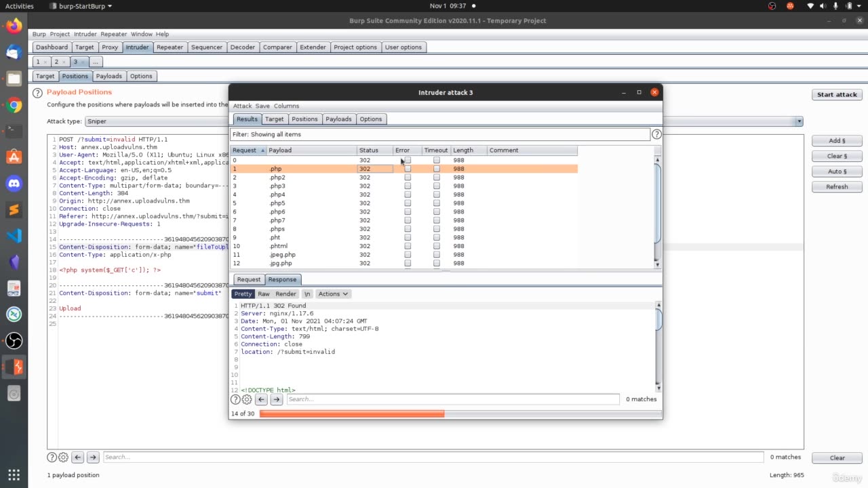Switch to Burp Suite dock icon

click(x=14, y=367)
